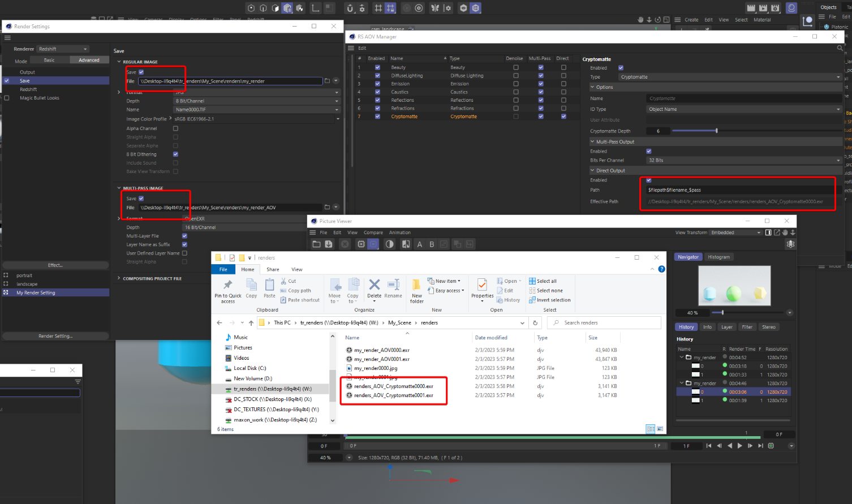Click the open image folder icon in Picture Viewer
Viewport: 852px width, 504px height.
coord(317,244)
